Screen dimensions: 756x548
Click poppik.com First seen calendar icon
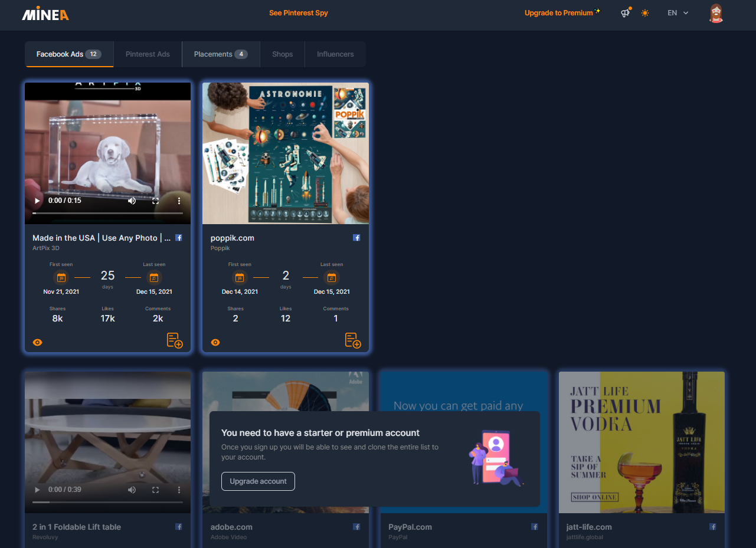pyautogui.click(x=240, y=277)
